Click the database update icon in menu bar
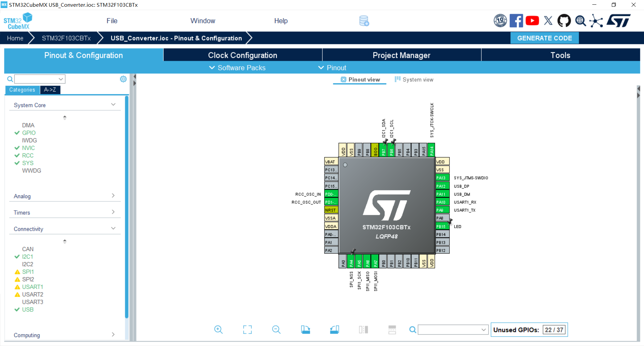644x346 pixels. (364, 21)
